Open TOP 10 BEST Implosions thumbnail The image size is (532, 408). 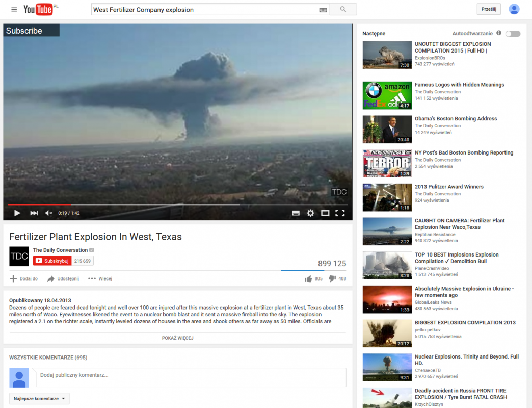coord(387,265)
